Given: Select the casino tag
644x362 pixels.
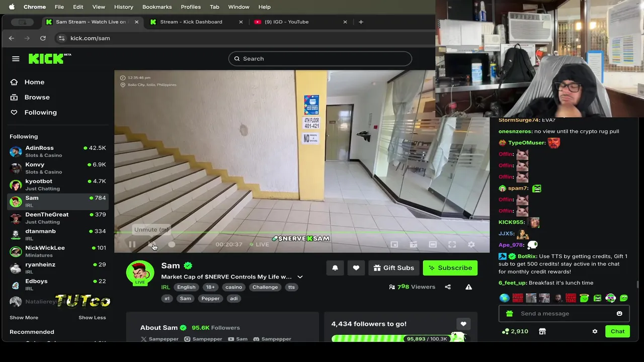Looking at the screenshot, I should point(233,287).
